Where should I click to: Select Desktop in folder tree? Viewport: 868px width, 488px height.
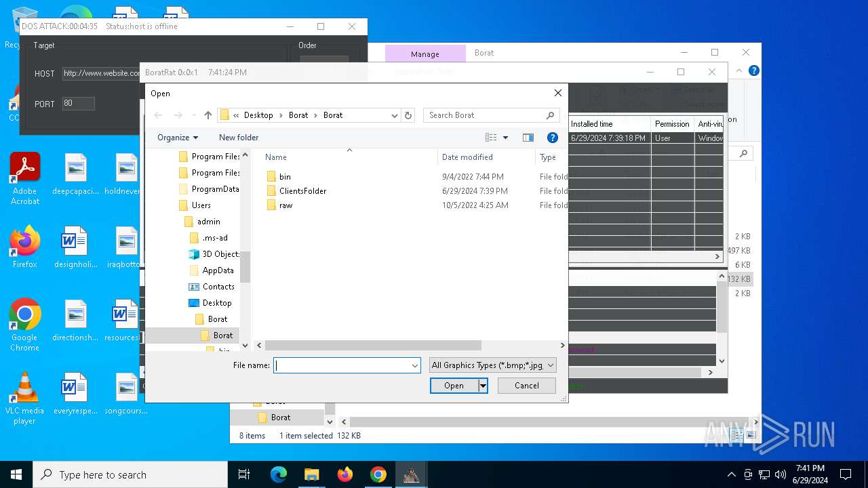coord(210,303)
